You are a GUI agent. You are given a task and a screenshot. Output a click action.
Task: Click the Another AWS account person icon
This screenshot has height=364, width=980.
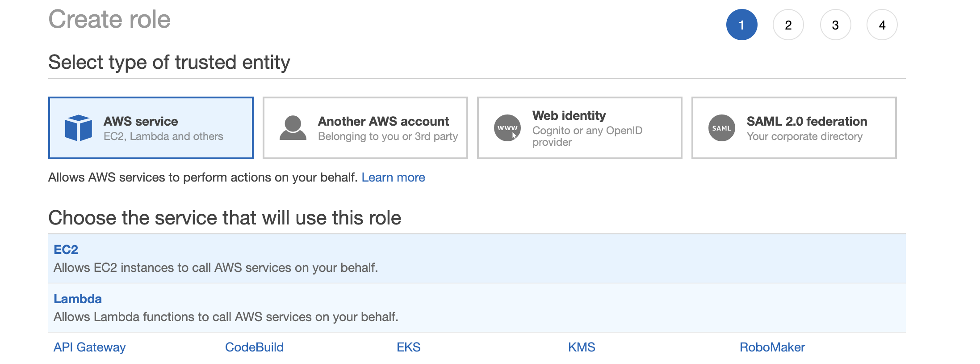(293, 128)
